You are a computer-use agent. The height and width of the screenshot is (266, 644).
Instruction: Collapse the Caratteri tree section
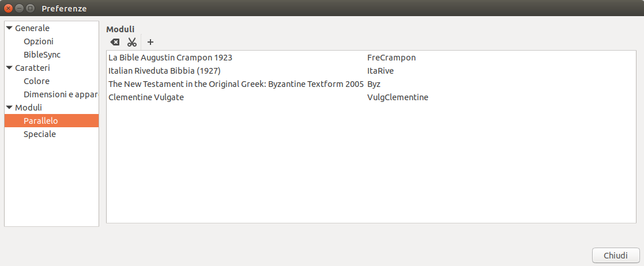(x=9, y=67)
